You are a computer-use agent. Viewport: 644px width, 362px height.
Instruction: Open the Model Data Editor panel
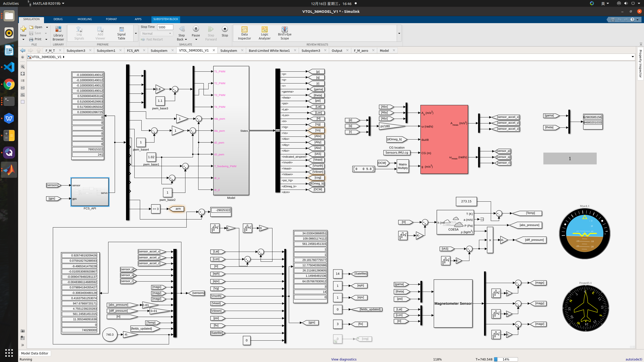point(34,353)
